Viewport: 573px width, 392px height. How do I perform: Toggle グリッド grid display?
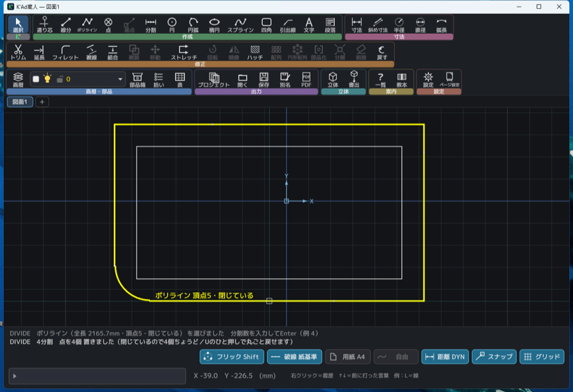(542, 356)
